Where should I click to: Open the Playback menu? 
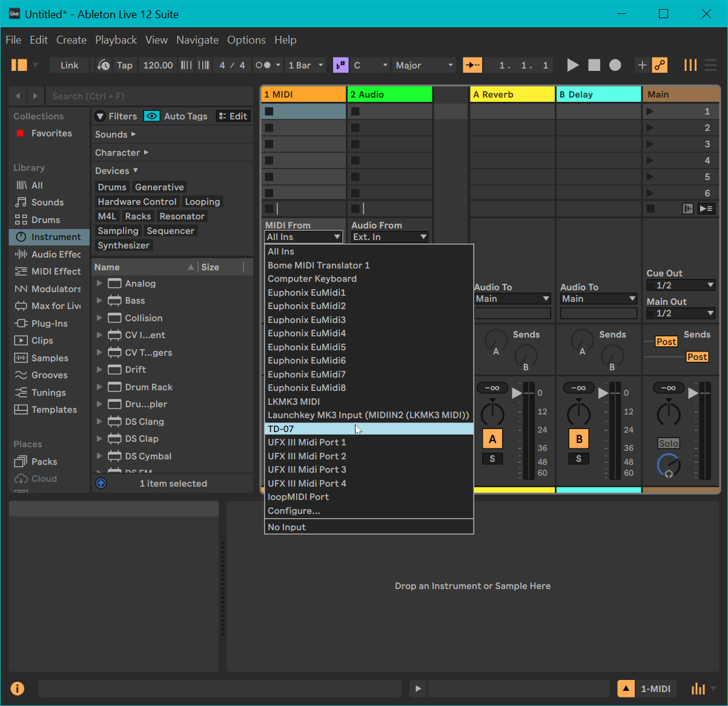(116, 40)
